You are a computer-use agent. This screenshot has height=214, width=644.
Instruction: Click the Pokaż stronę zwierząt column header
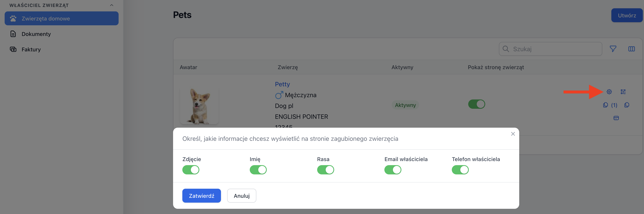pos(496,67)
